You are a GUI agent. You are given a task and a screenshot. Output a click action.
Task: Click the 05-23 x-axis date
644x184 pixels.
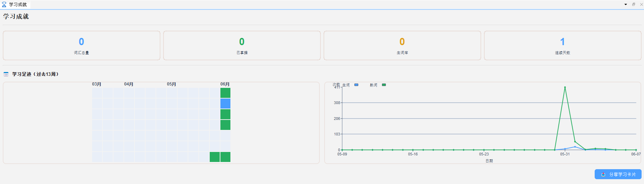click(x=484, y=154)
